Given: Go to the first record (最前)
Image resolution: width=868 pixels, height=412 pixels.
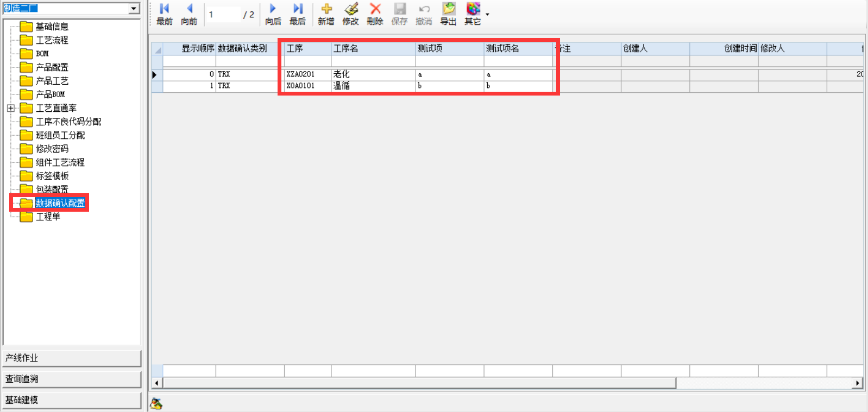Looking at the screenshot, I should pos(164,14).
